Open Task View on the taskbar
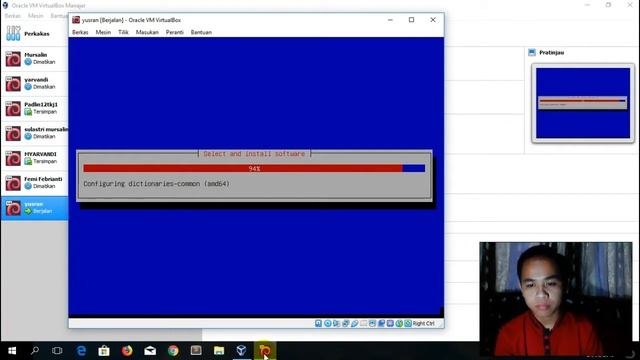640x360 pixels. [x=57, y=351]
